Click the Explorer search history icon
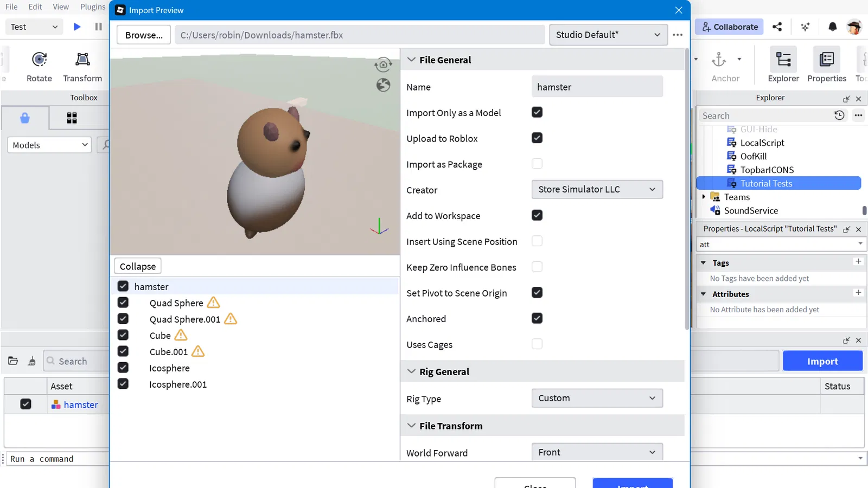 [x=839, y=115]
